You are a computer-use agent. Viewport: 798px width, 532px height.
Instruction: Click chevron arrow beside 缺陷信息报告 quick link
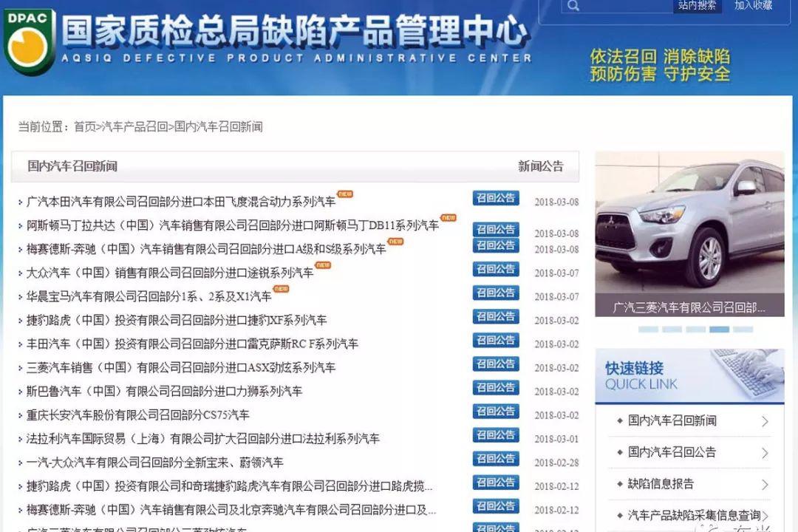765,485
